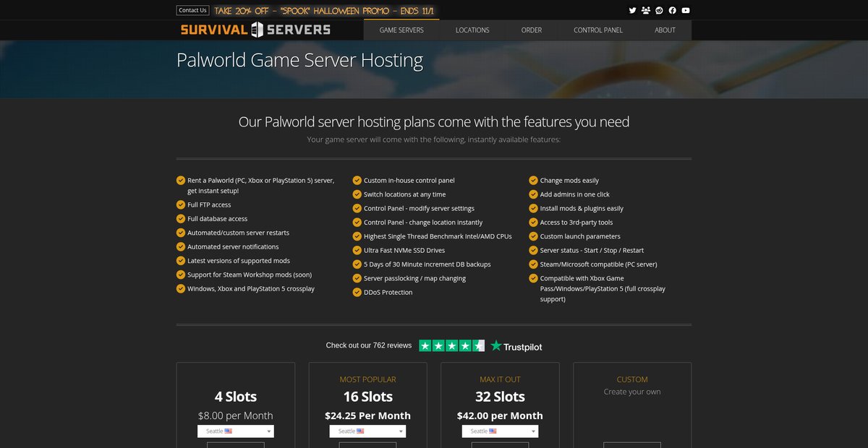This screenshot has width=868, height=448.
Task: Click the Survival Servers logo
Action: click(x=255, y=30)
